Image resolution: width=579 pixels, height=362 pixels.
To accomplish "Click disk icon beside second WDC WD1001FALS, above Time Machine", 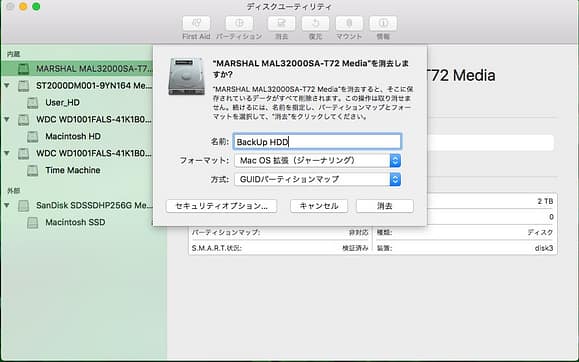I will (x=24, y=153).
